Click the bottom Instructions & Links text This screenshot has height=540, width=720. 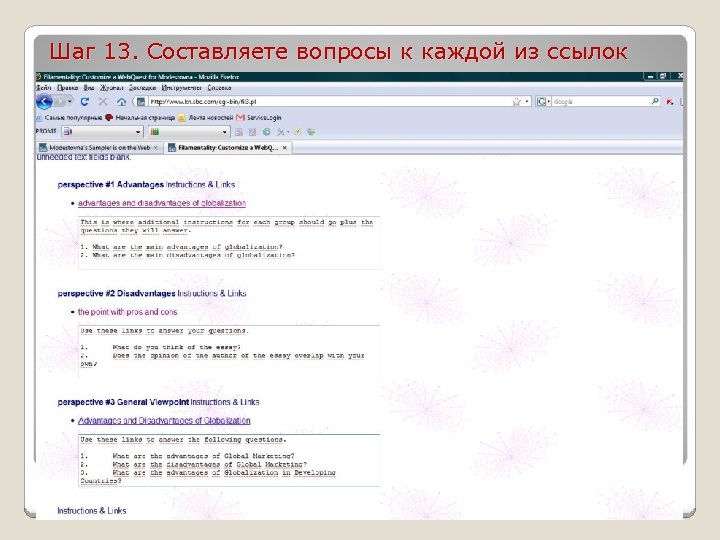pyautogui.click(x=92, y=511)
